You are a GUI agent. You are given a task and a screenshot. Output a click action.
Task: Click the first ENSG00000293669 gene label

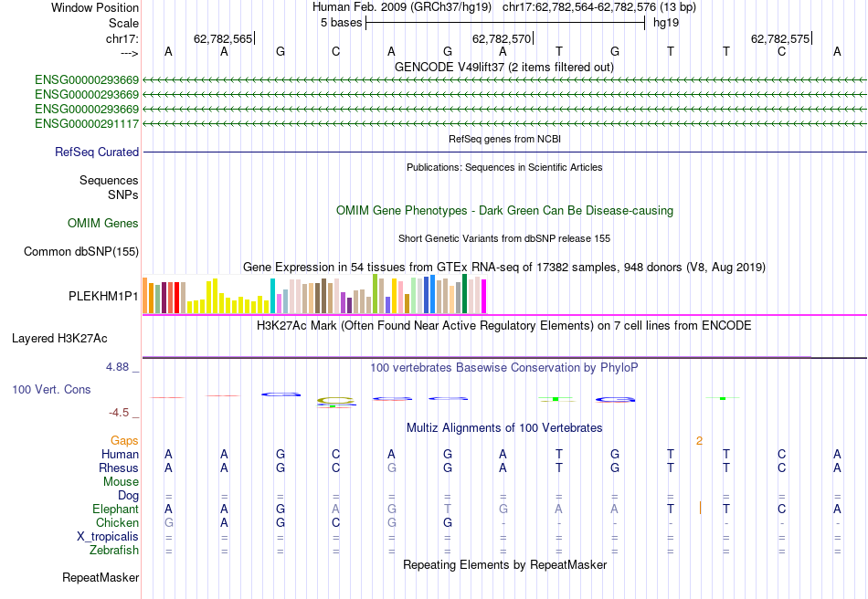coord(87,79)
